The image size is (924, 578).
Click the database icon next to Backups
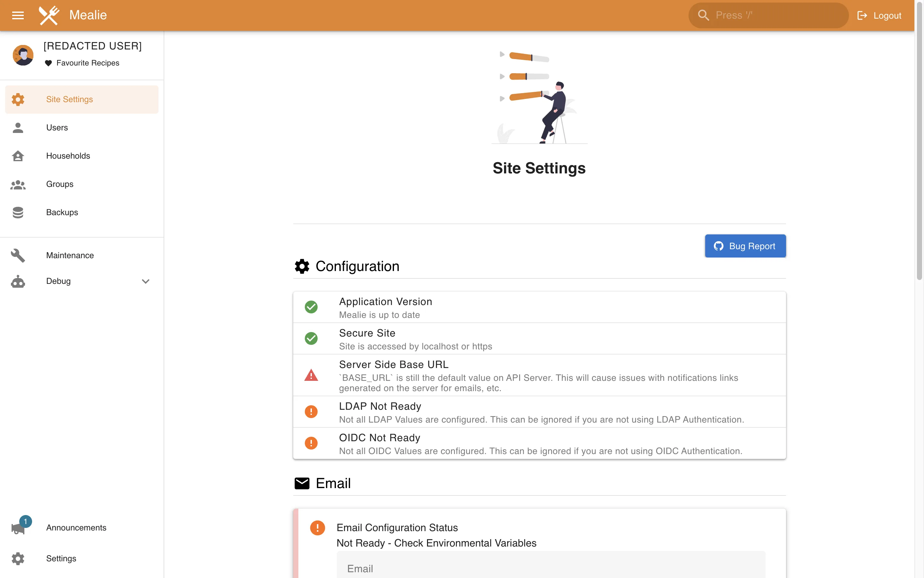pos(18,213)
